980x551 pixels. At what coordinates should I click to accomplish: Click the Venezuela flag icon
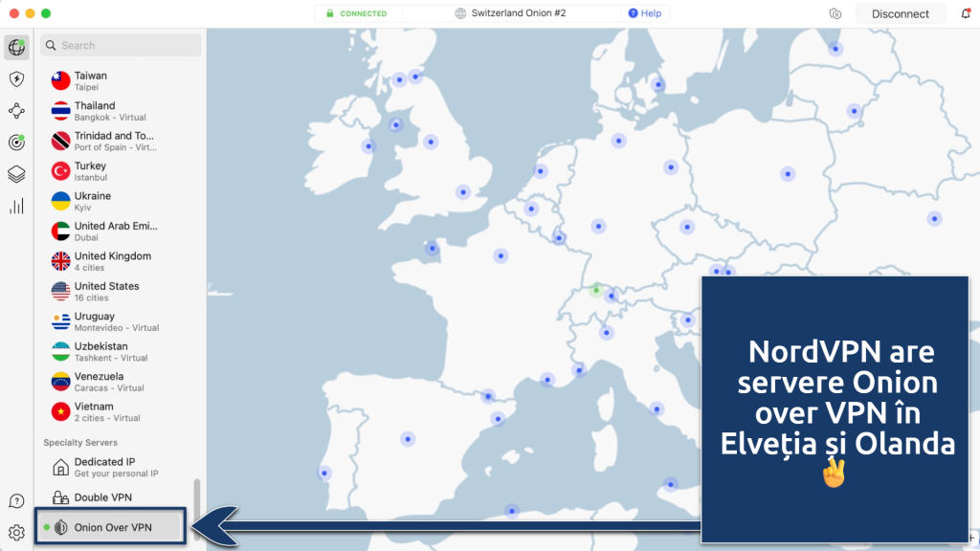[x=60, y=381]
